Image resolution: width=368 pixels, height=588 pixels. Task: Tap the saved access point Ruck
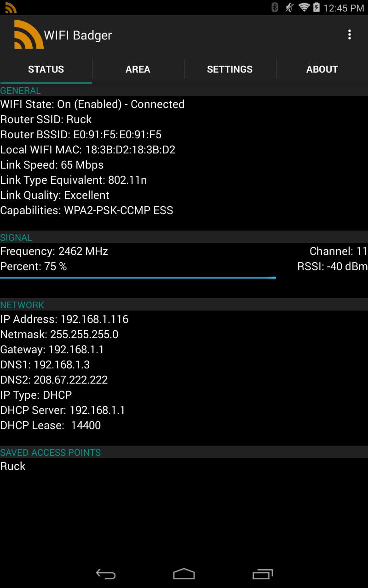click(13, 466)
